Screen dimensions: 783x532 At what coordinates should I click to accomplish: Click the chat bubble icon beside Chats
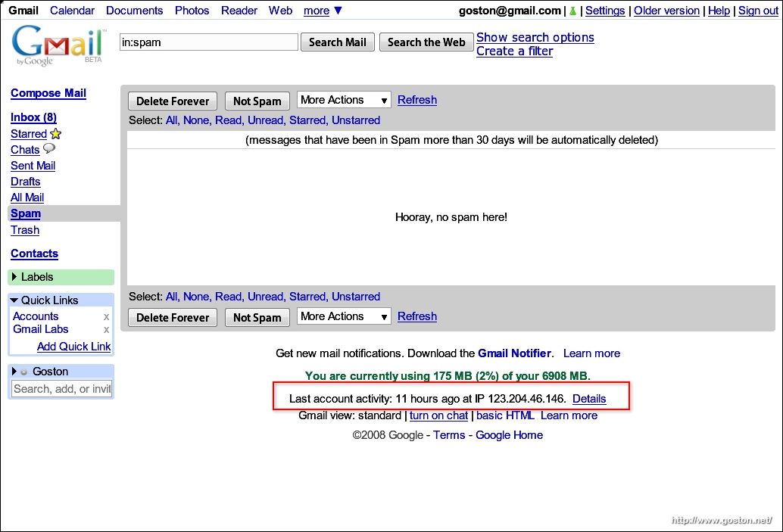(49, 148)
